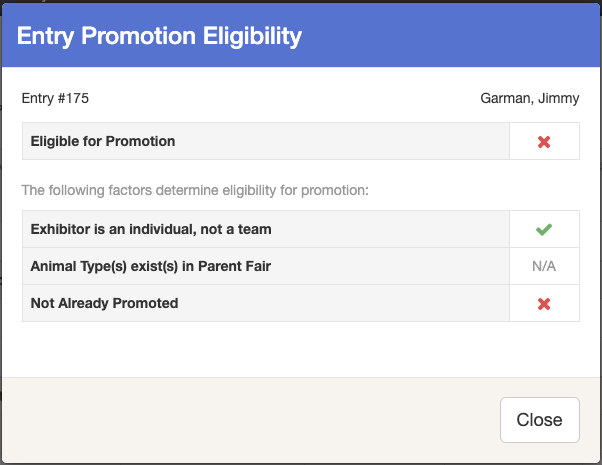The height and width of the screenshot is (465, 602).
Task: Click the Entry #175 label
Action: (56, 98)
